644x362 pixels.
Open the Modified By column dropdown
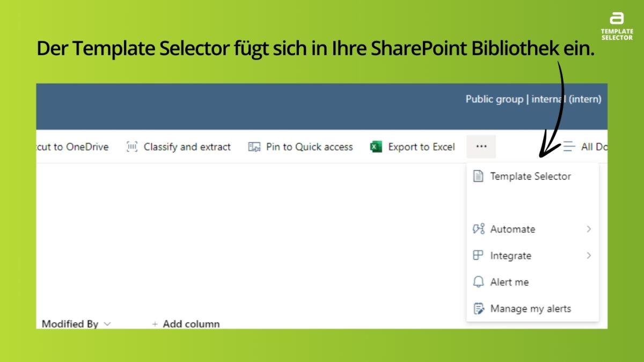click(107, 324)
